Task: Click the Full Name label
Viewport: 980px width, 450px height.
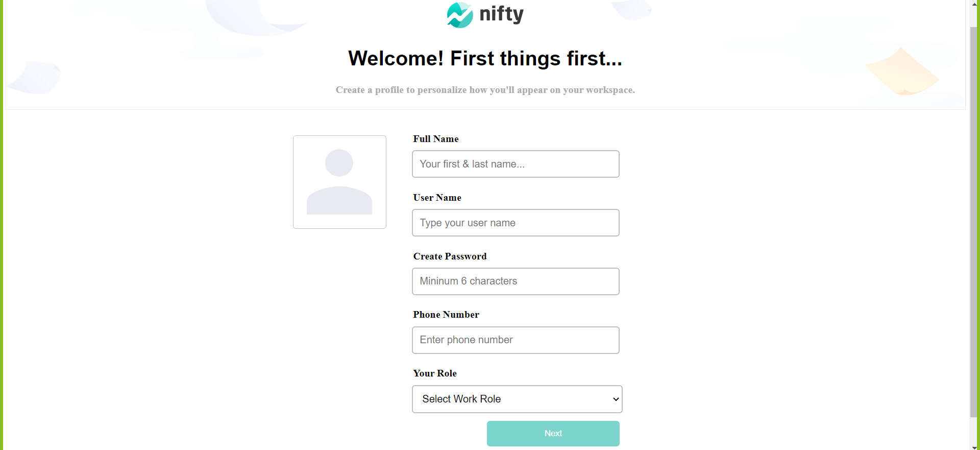Action: [436, 139]
